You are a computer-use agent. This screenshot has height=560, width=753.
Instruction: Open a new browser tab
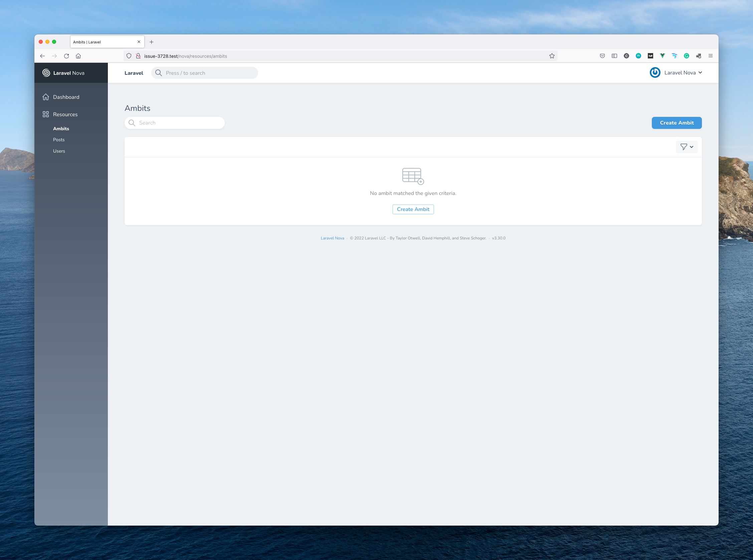[152, 42]
